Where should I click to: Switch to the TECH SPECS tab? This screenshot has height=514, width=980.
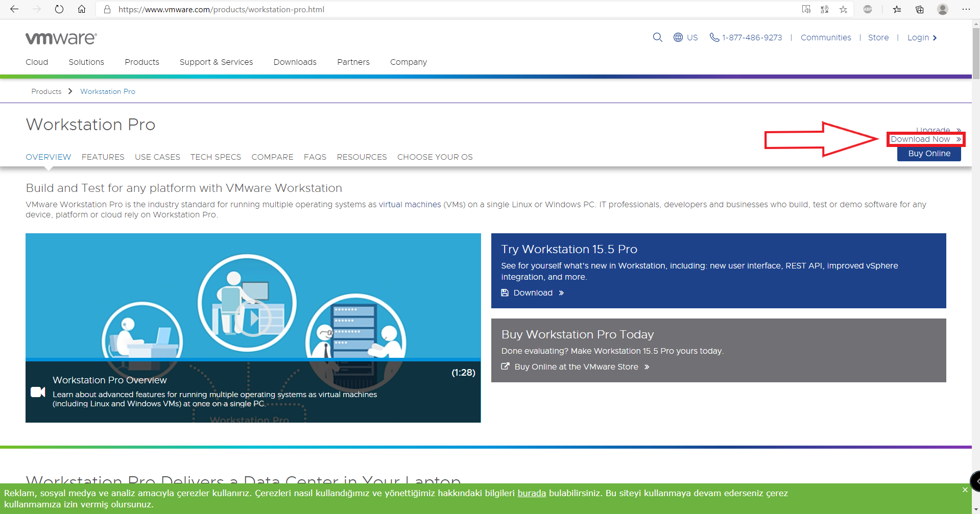click(216, 157)
